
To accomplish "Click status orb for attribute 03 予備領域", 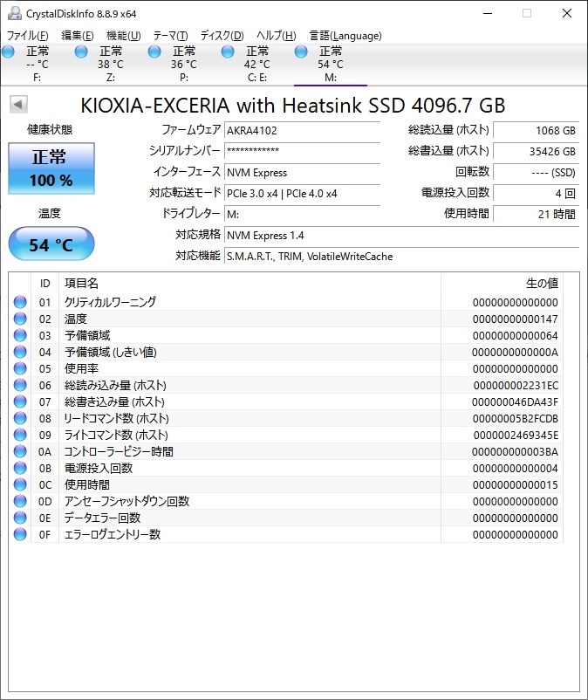I will click(20, 335).
